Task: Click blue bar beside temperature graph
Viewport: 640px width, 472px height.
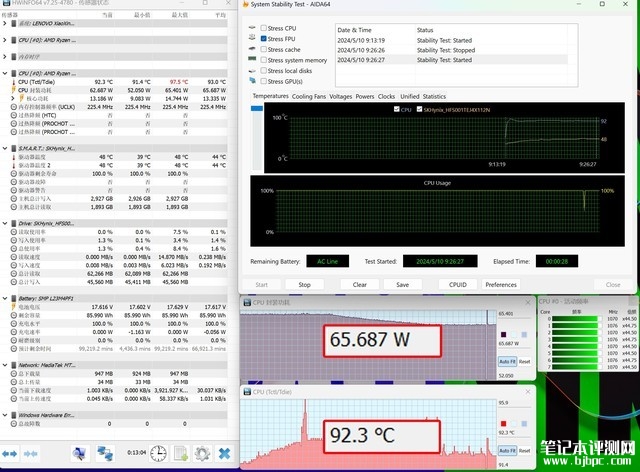Action: tap(257, 108)
